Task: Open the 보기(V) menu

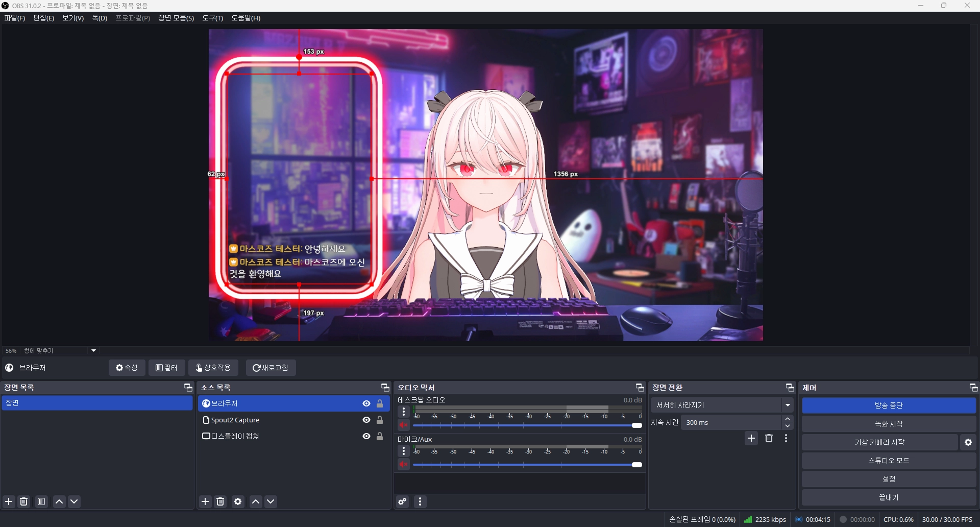Action: (x=73, y=18)
